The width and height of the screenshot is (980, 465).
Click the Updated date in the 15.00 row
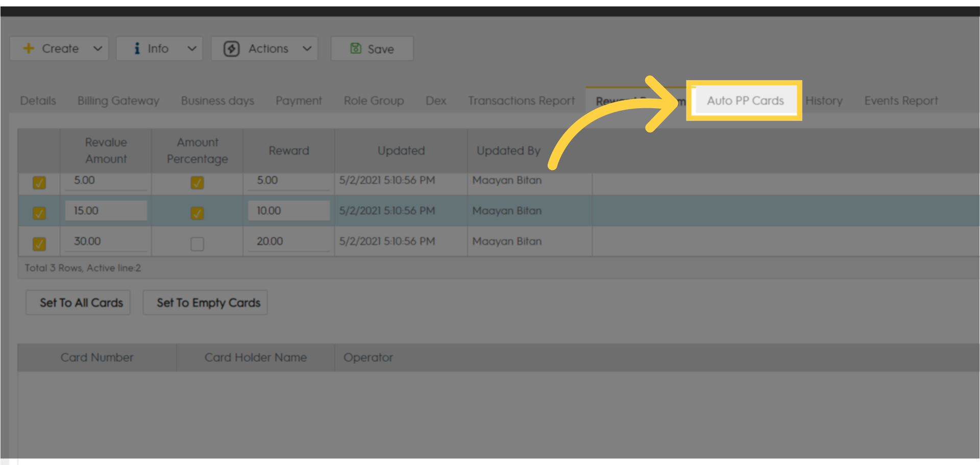click(387, 211)
